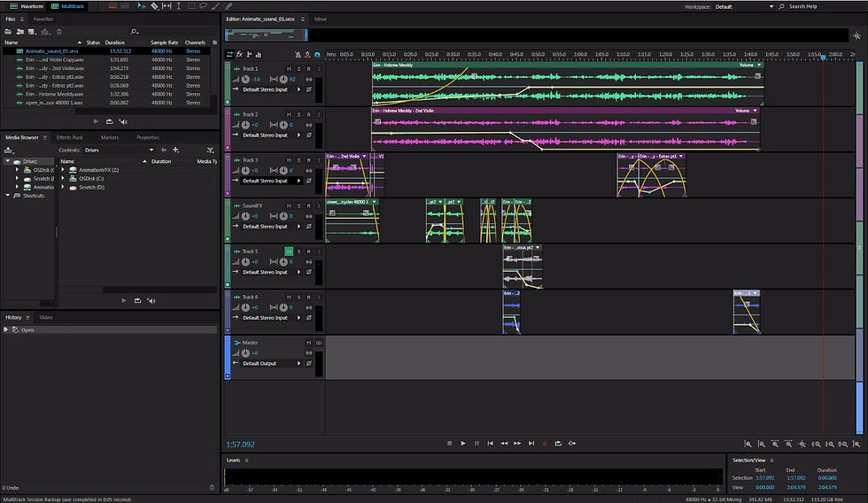The width and height of the screenshot is (868, 503).
Task: Click the Record button in the transport
Action: pyautogui.click(x=545, y=443)
